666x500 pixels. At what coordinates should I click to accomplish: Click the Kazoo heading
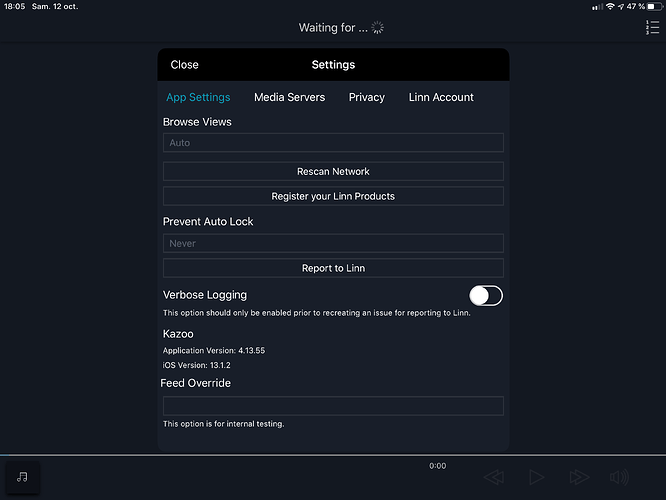click(x=178, y=334)
